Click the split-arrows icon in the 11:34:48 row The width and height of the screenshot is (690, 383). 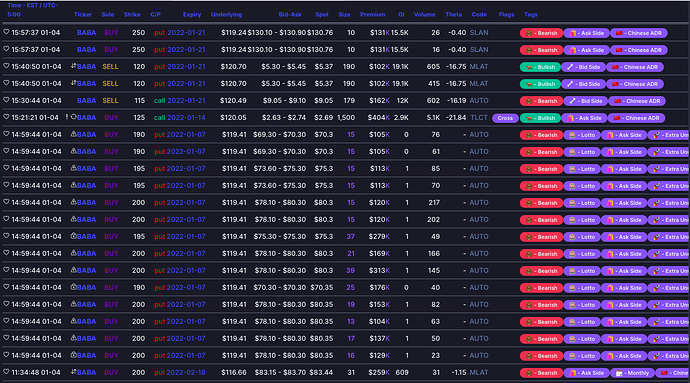pyautogui.click(x=73, y=372)
